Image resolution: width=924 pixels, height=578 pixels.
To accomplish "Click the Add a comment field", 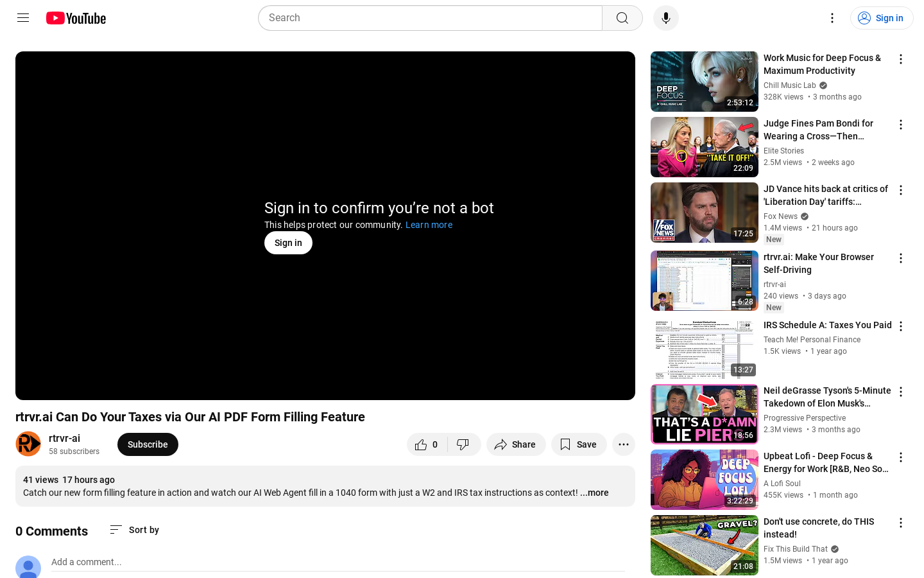I will pos(338,562).
